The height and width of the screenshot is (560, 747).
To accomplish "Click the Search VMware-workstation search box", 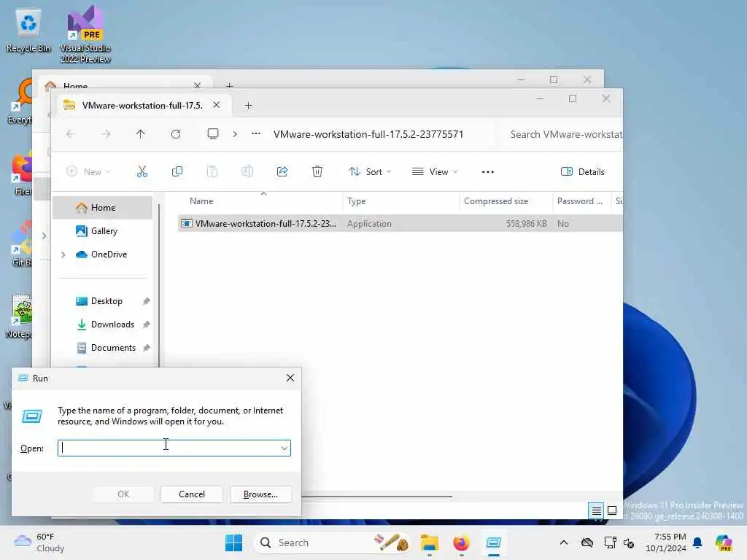I will pos(562,134).
